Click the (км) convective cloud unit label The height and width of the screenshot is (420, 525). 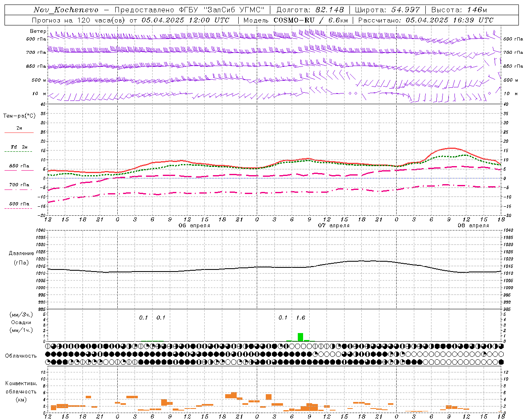coord(21,399)
